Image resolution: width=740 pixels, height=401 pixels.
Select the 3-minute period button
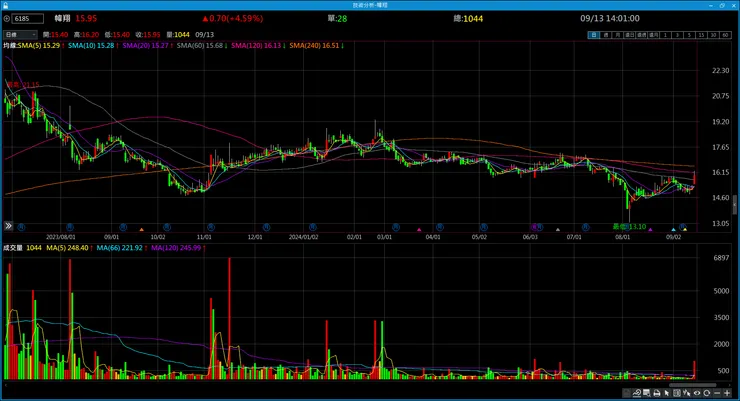[677, 35]
